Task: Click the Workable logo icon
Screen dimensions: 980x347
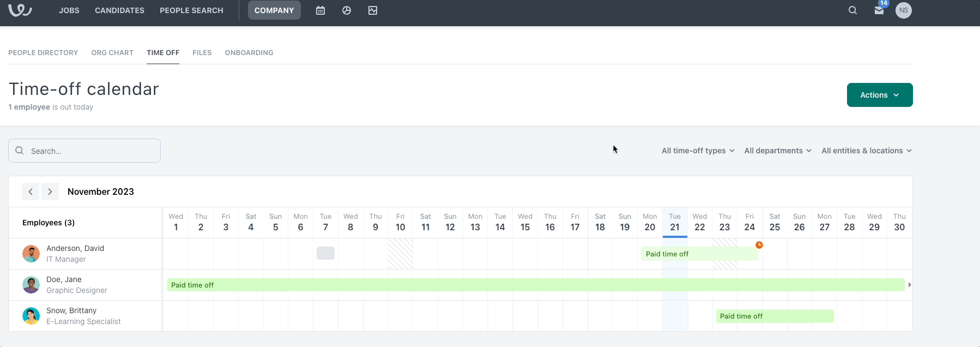Action: 20,10
